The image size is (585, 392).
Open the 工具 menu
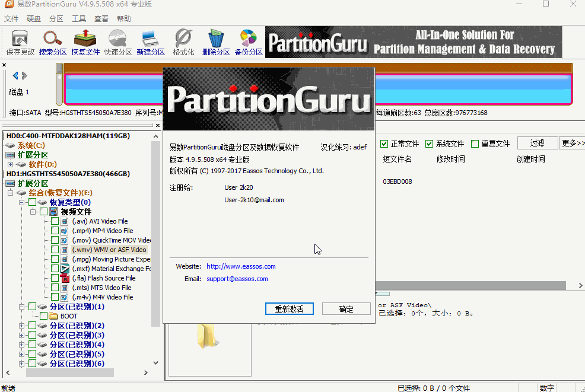(x=78, y=18)
